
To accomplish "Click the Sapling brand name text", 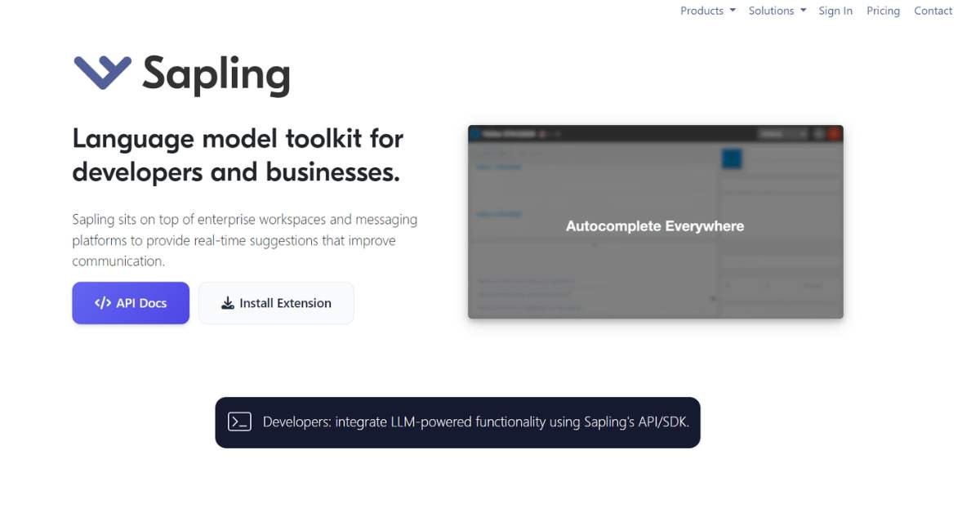I will click(216, 74).
